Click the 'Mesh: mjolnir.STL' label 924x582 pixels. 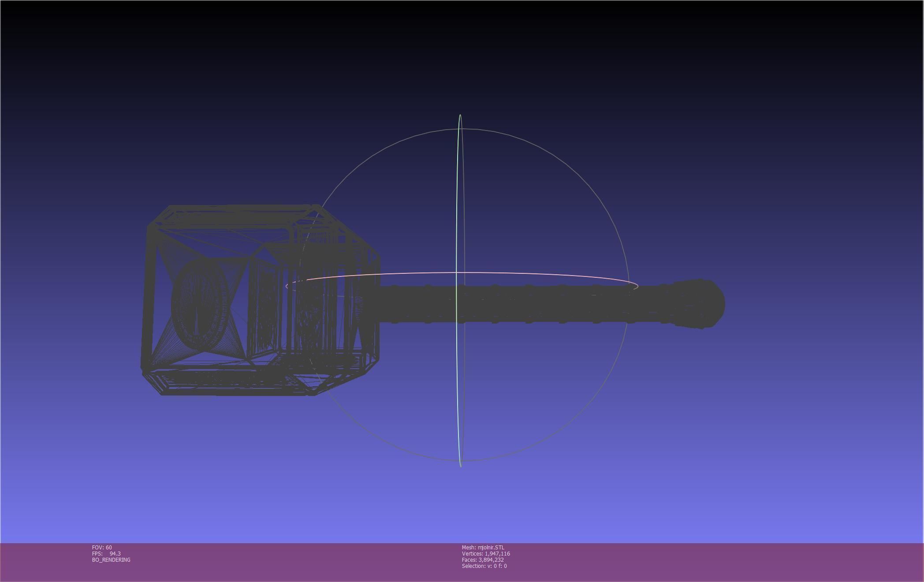[x=483, y=547]
